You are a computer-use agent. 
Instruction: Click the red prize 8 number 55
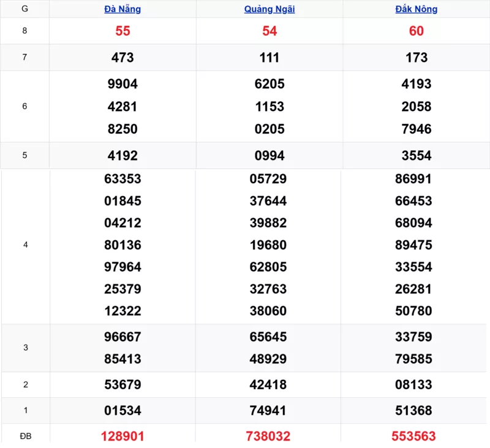click(x=123, y=31)
